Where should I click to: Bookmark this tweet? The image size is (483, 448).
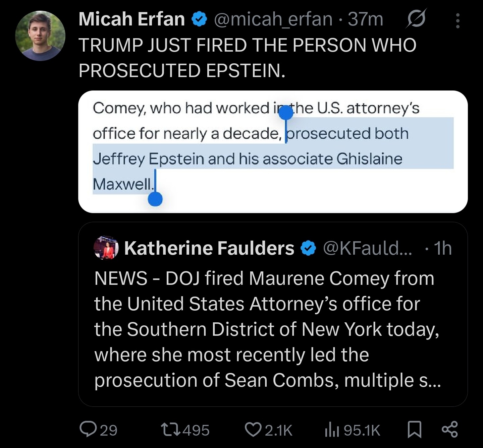pyautogui.click(x=414, y=430)
